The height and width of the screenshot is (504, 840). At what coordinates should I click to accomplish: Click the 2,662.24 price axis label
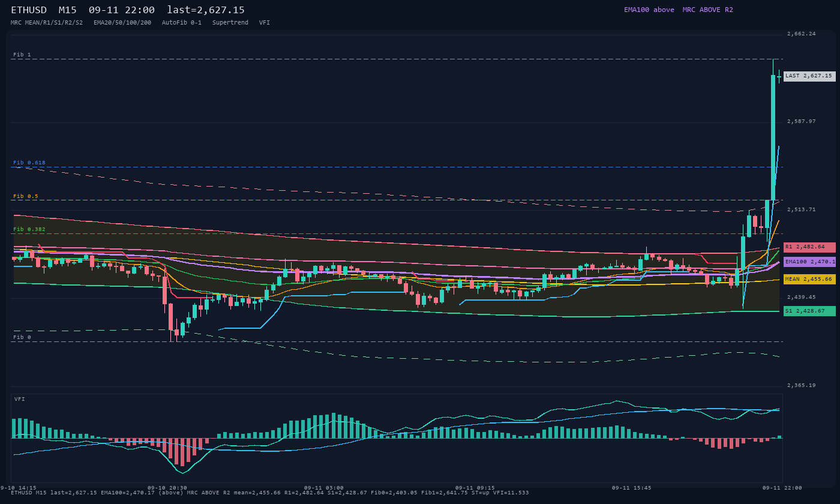[x=802, y=34]
